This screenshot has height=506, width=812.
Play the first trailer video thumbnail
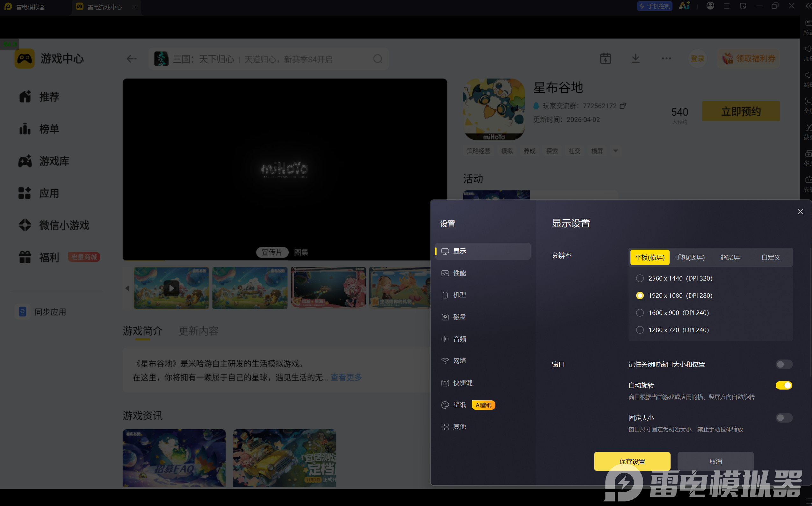click(171, 288)
